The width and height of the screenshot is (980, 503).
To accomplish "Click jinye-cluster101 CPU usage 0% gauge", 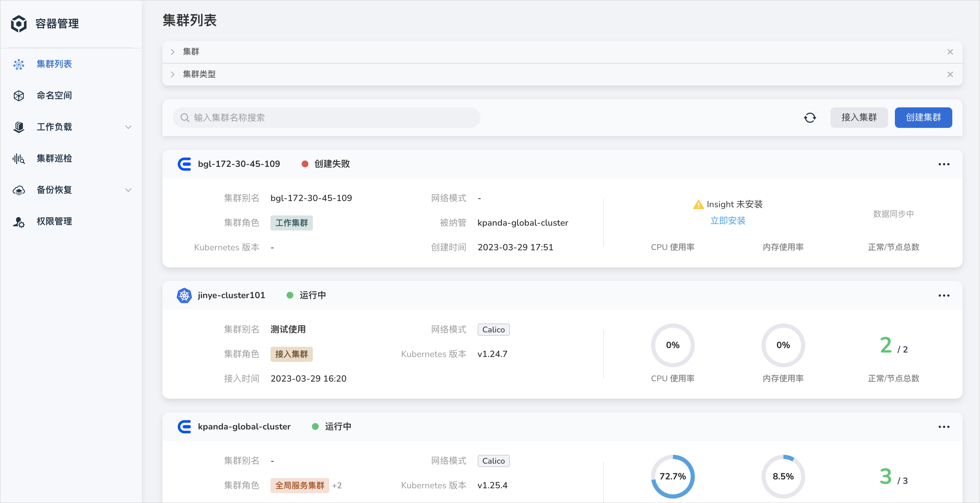I will pyautogui.click(x=672, y=345).
